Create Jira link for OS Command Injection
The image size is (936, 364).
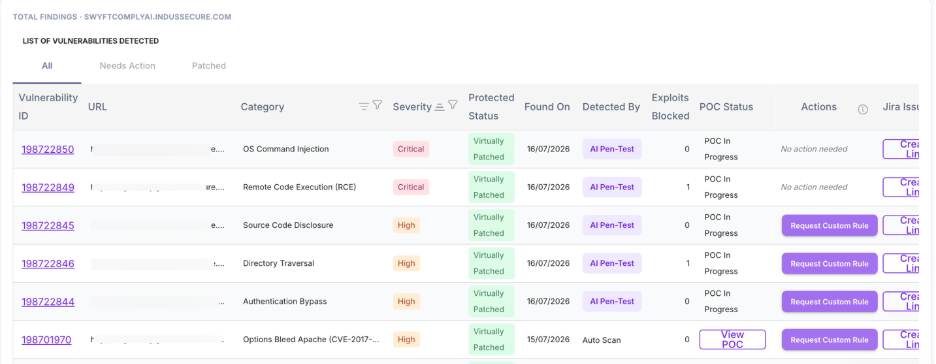coord(901,149)
